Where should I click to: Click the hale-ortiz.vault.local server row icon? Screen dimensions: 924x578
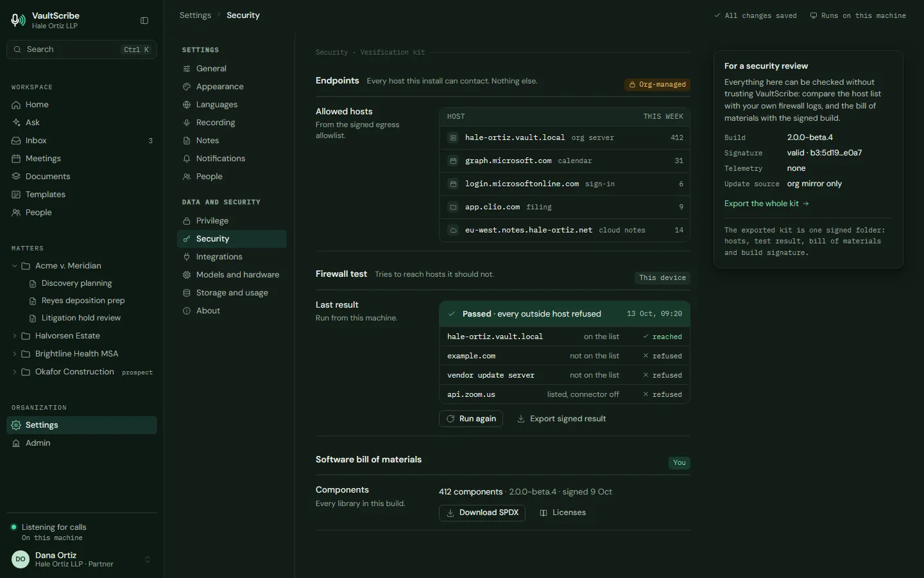click(x=453, y=137)
